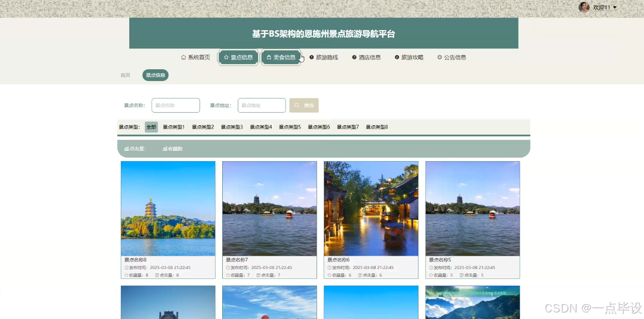Click 点击量 icon on 景点名称8 card
The image size is (644, 319).
(157, 275)
